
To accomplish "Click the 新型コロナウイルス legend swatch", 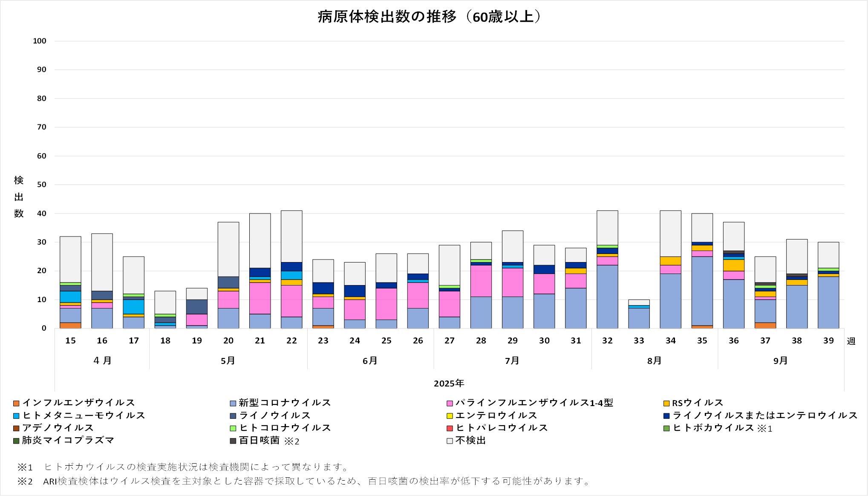I will click(x=233, y=403).
